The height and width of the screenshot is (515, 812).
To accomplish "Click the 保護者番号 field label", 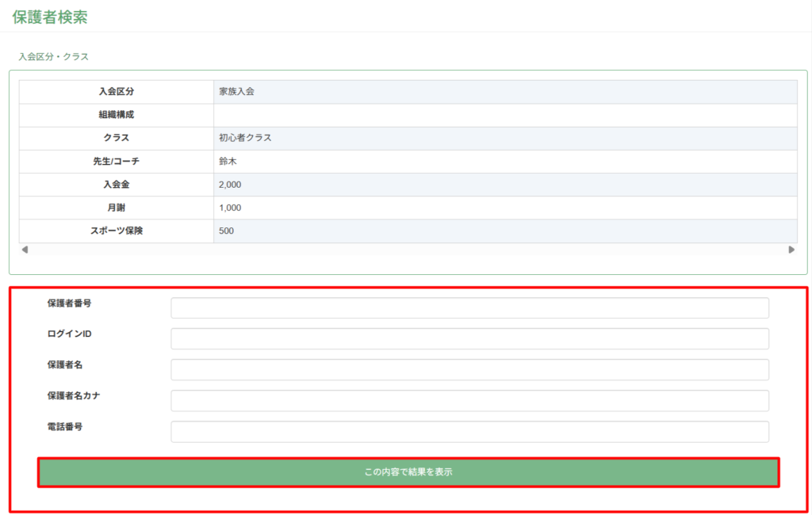I will (70, 303).
